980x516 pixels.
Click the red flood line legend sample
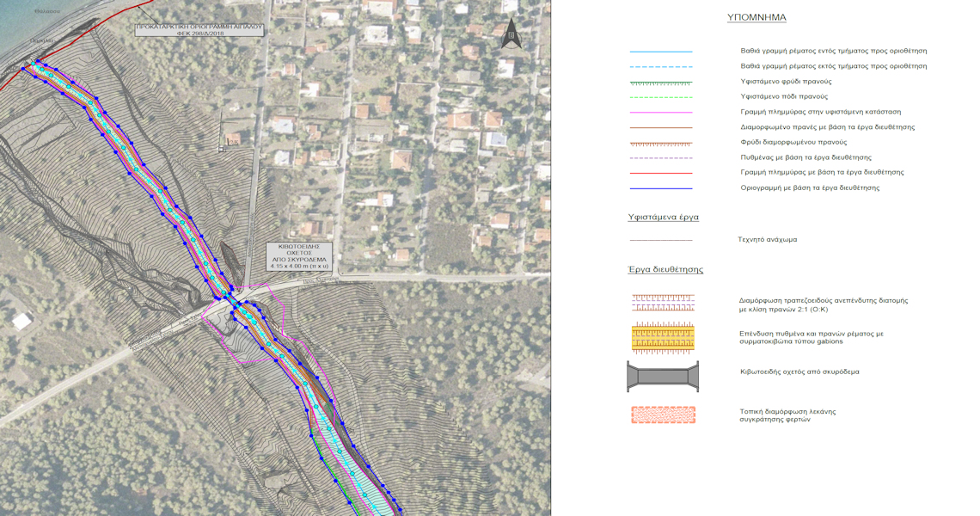661,173
